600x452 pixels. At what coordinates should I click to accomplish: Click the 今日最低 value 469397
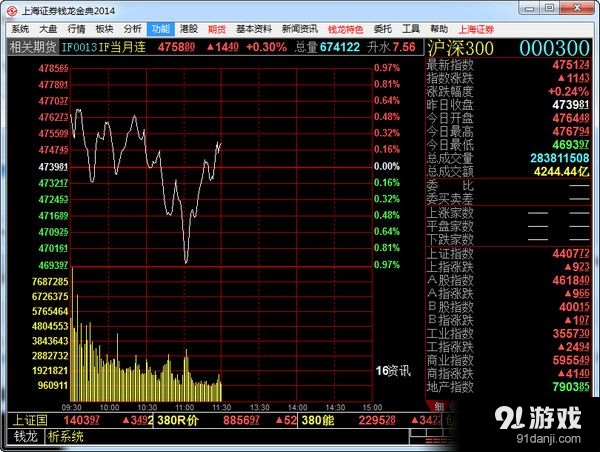click(x=571, y=145)
